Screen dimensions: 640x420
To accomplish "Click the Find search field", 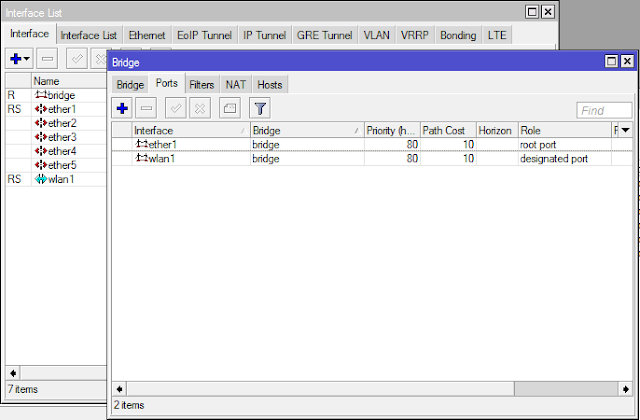I will [x=604, y=111].
